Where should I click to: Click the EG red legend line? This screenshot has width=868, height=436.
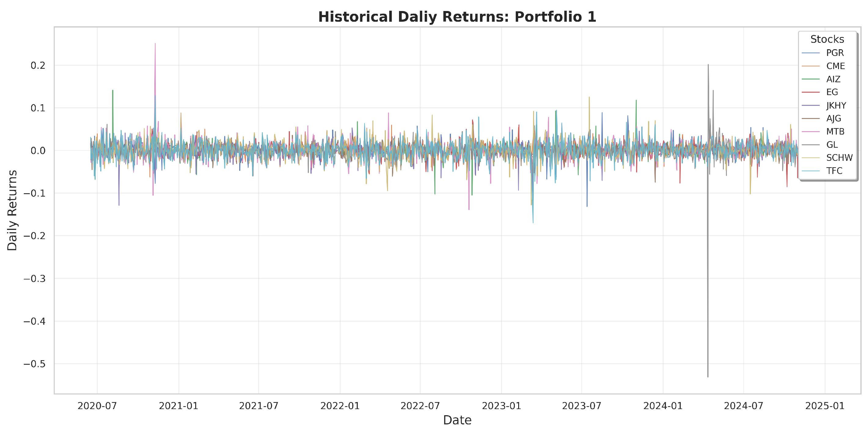click(810, 92)
